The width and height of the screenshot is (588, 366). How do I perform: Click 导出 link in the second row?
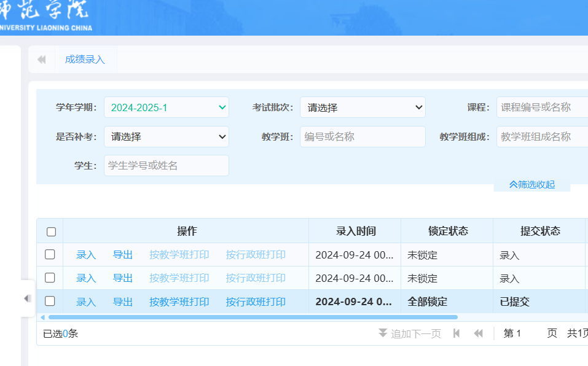click(123, 278)
